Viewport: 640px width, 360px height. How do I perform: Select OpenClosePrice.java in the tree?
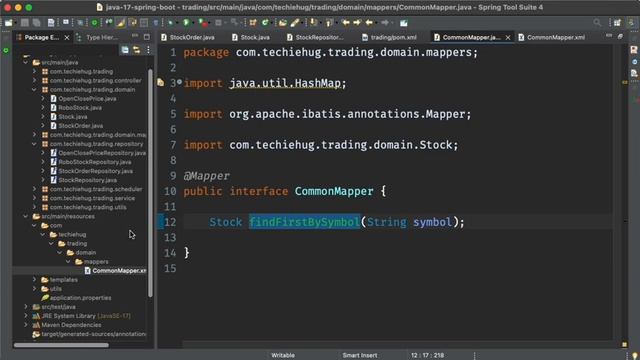tap(87, 98)
